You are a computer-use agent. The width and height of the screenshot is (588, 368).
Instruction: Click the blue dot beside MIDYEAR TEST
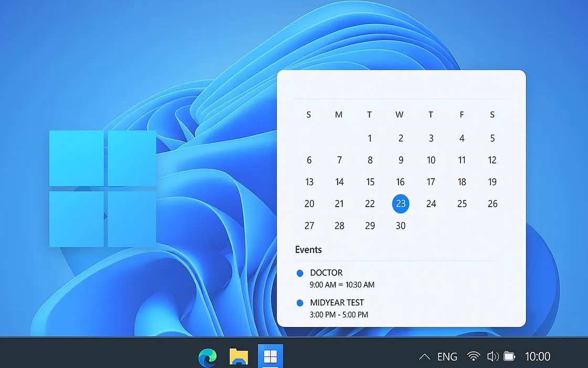pyautogui.click(x=300, y=302)
